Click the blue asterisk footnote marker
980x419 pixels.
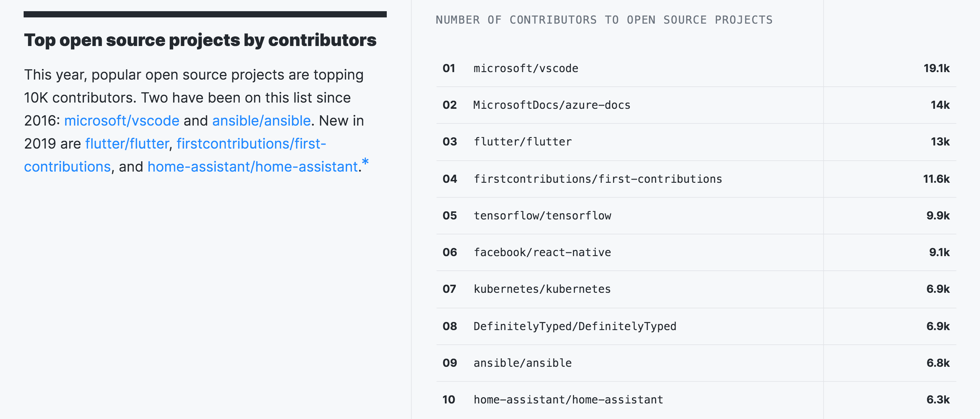click(x=365, y=162)
